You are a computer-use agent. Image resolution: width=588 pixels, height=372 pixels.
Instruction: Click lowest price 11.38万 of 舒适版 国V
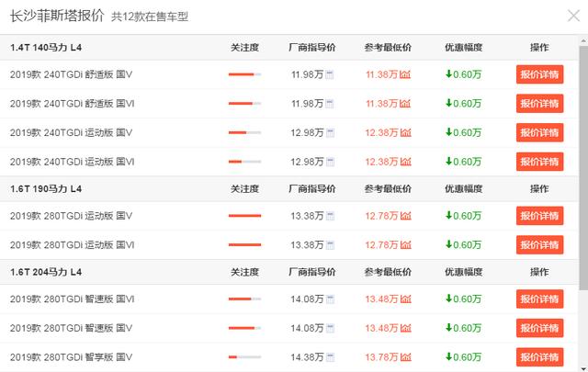[x=382, y=74]
